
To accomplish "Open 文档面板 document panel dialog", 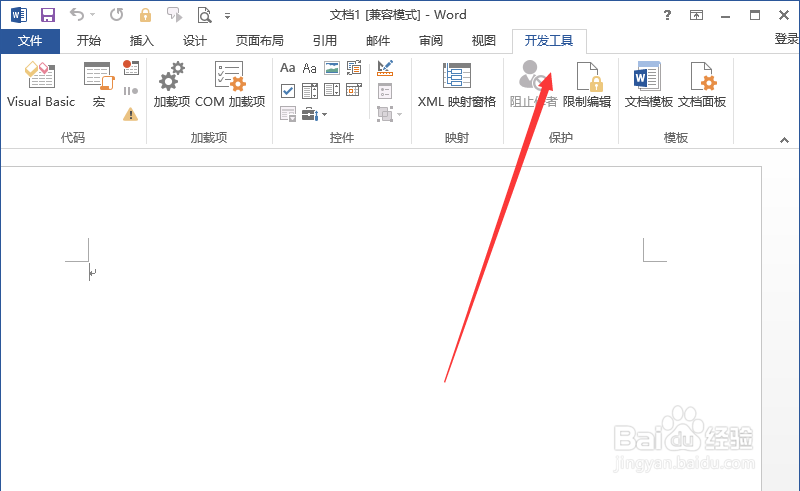I will (x=702, y=84).
